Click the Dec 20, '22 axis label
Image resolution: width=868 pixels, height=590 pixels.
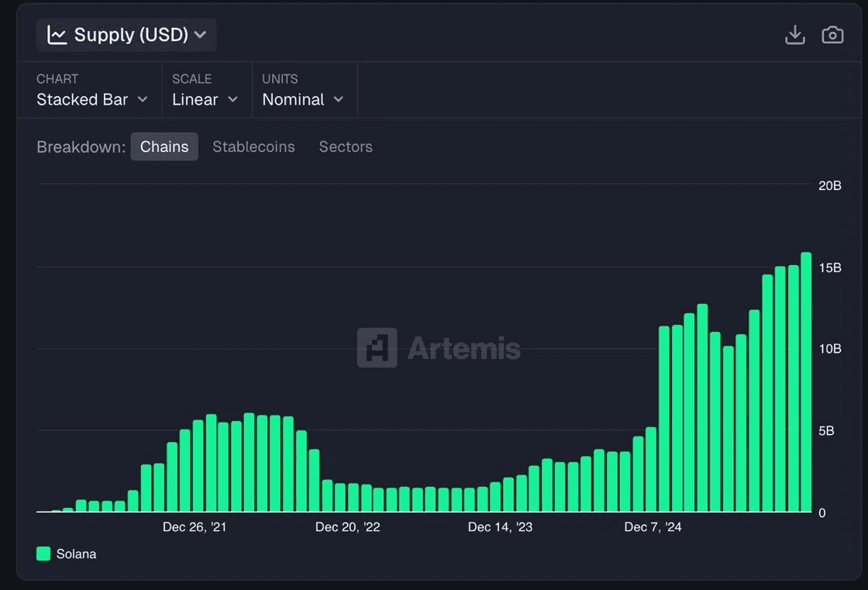pos(348,527)
